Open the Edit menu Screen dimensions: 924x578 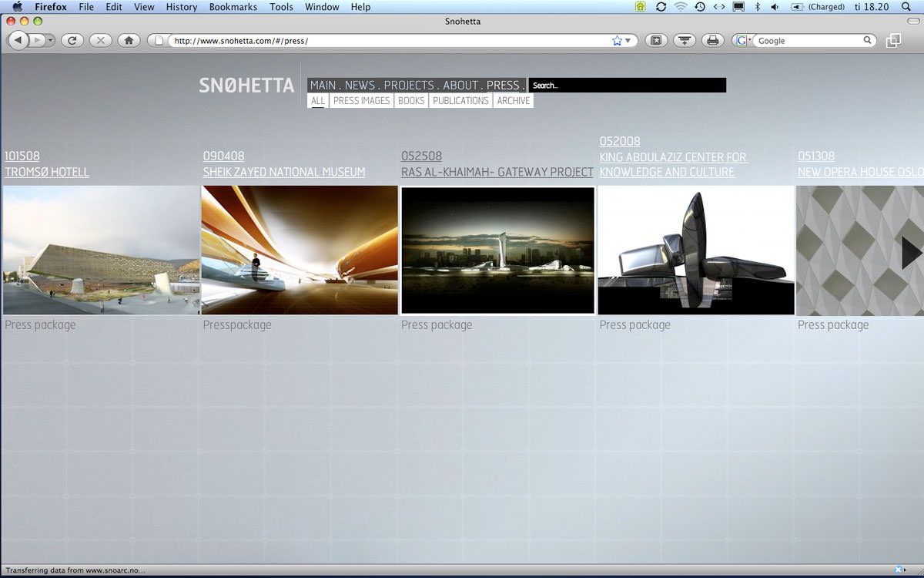[x=114, y=7]
